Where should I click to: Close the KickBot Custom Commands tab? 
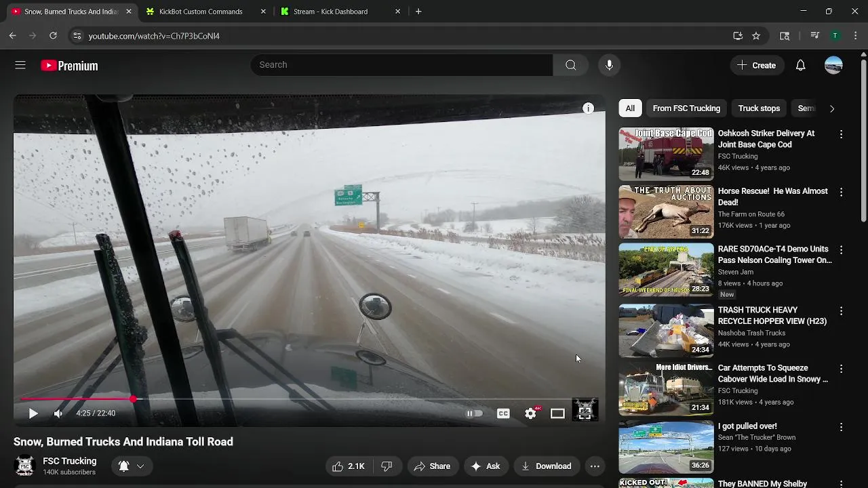pos(263,12)
